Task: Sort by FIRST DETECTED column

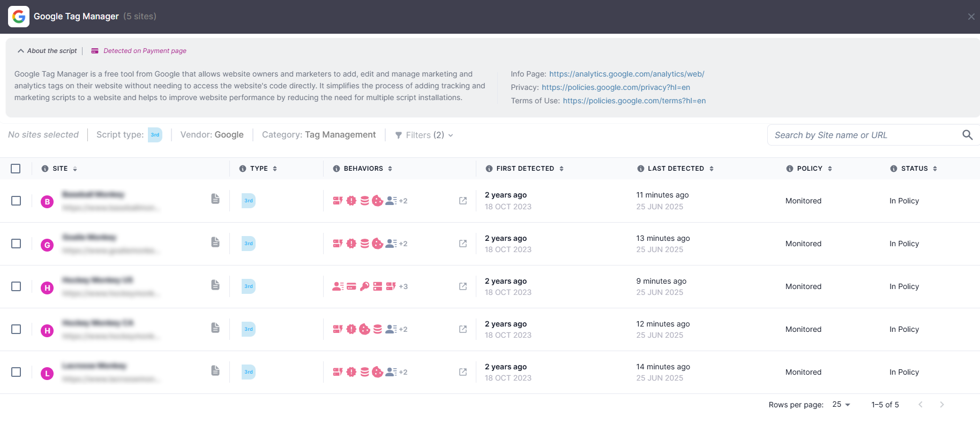Action: 562,169
